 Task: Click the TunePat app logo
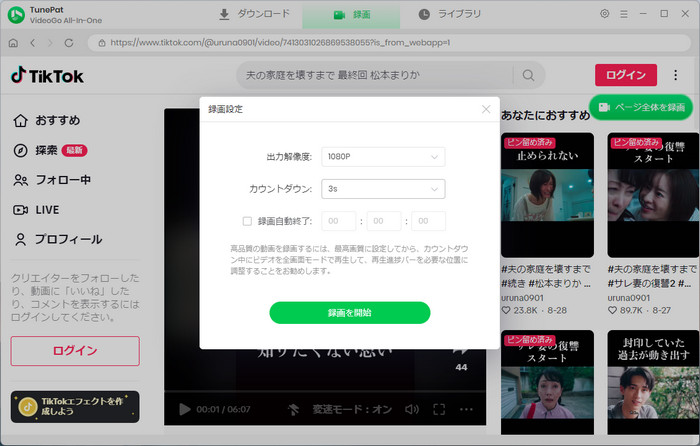pyautogui.click(x=16, y=15)
